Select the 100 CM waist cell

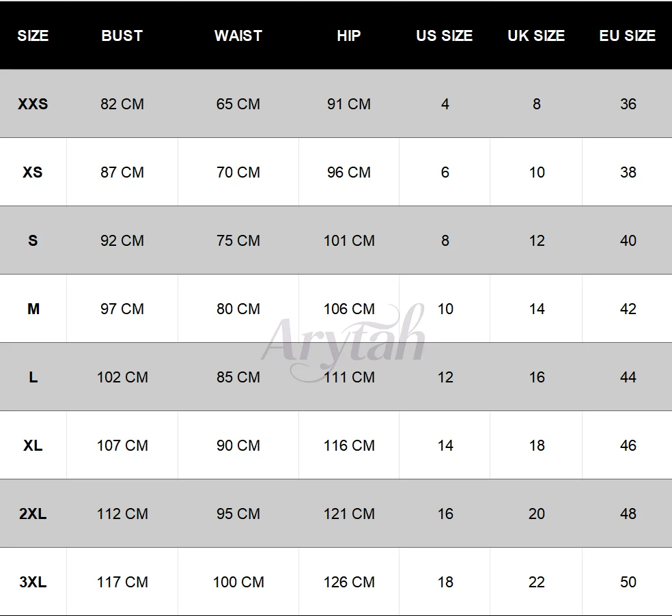[238, 583]
